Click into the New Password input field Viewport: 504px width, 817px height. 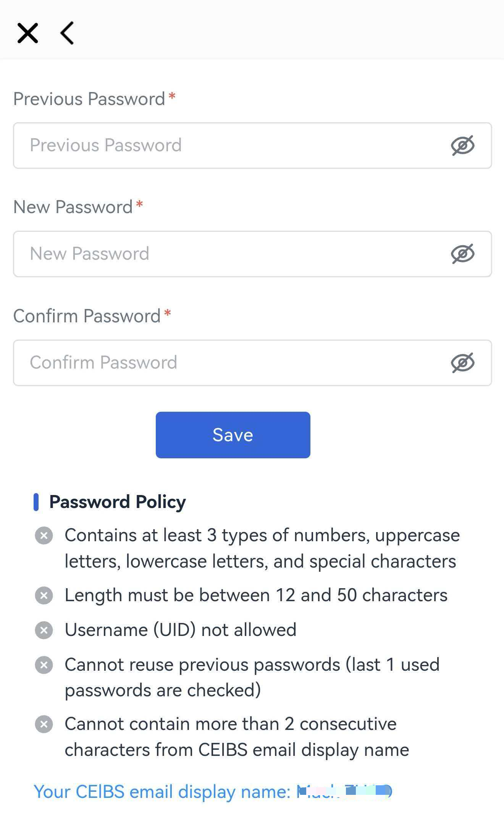(229, 254)
